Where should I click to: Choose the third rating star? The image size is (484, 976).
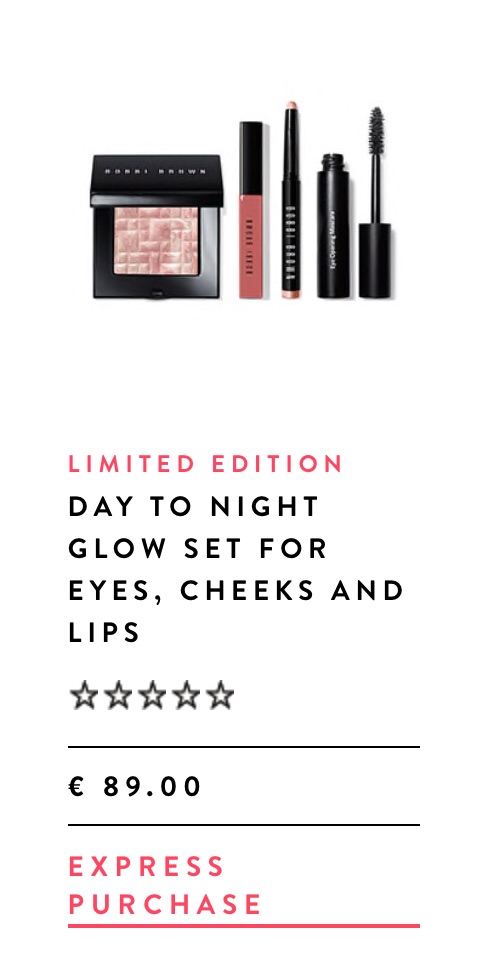coord(152,695)
